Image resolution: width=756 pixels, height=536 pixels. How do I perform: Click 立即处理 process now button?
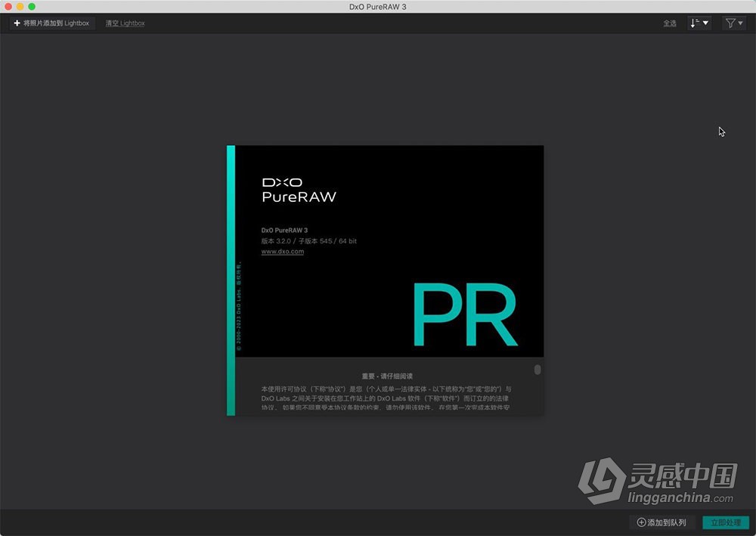click(726, 522)
